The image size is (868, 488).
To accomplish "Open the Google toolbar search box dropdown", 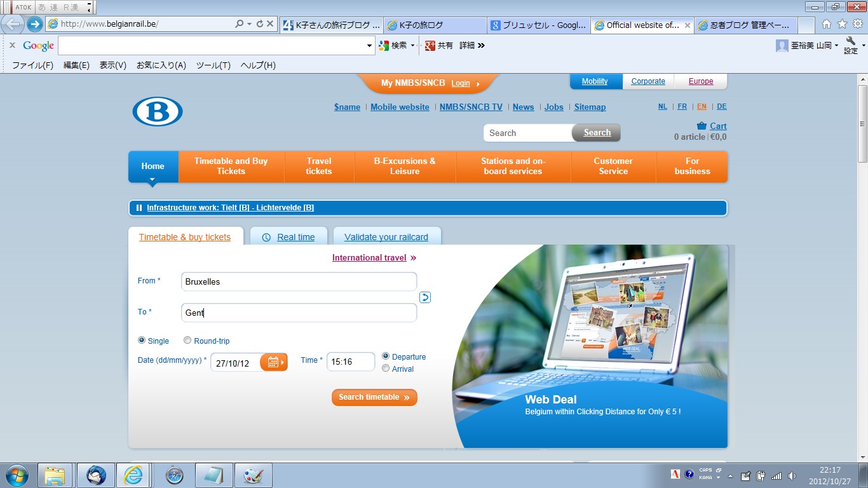I will 370,46.
